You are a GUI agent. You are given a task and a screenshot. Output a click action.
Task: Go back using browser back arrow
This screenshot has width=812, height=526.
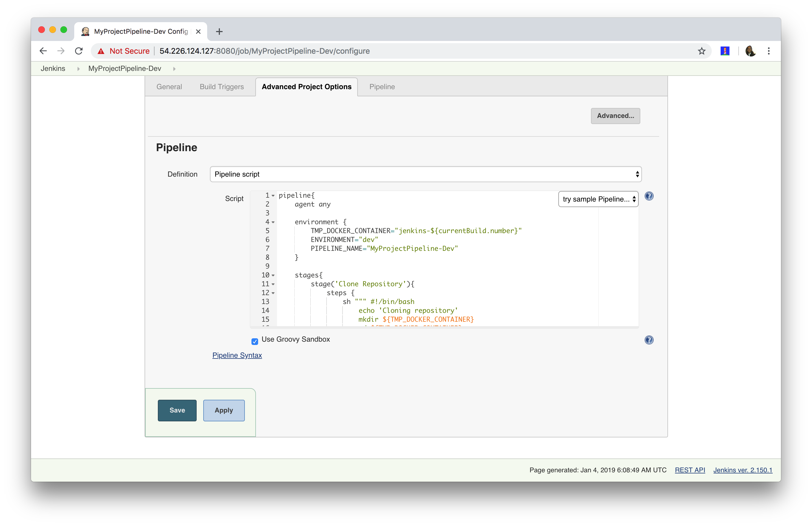tap(43, 51)
